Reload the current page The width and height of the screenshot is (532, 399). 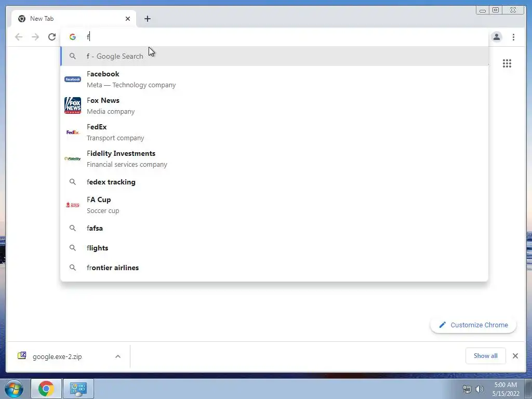point(52,37)
